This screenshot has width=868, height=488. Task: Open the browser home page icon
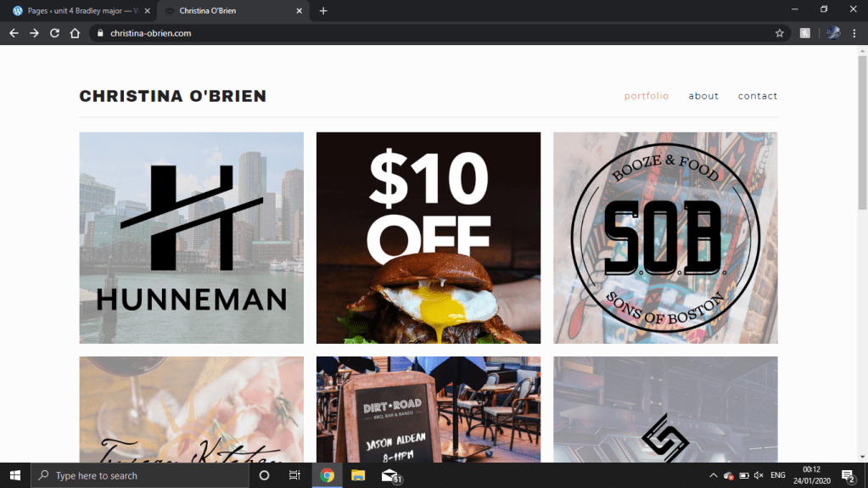pos(75,33)
